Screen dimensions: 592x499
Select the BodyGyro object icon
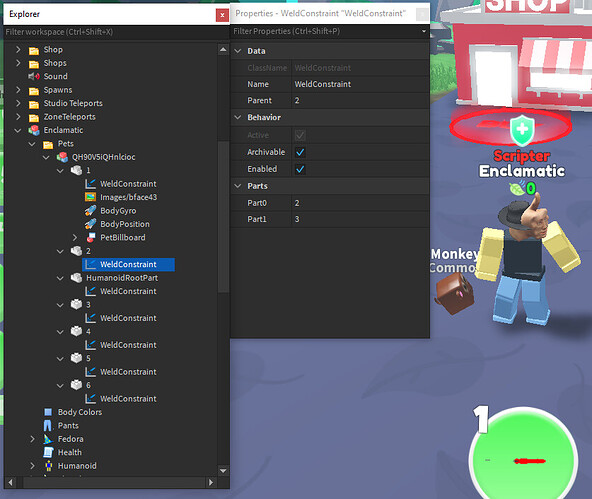click(x=90, y=211)
